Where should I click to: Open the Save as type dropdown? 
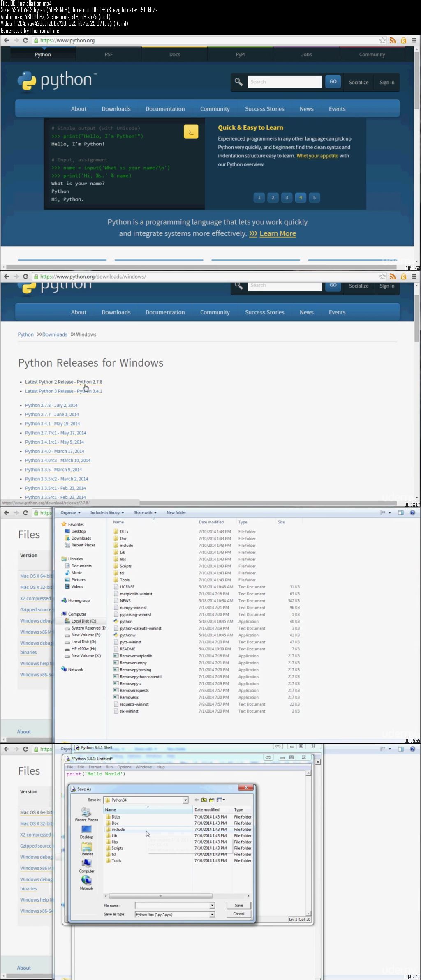point(212,914)
